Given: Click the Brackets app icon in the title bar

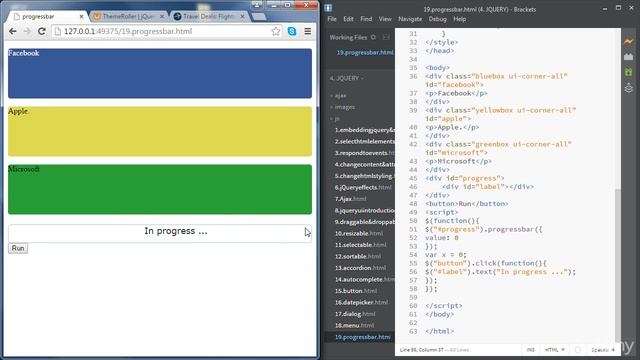Looking at the screenshot, I should (329, 8).
